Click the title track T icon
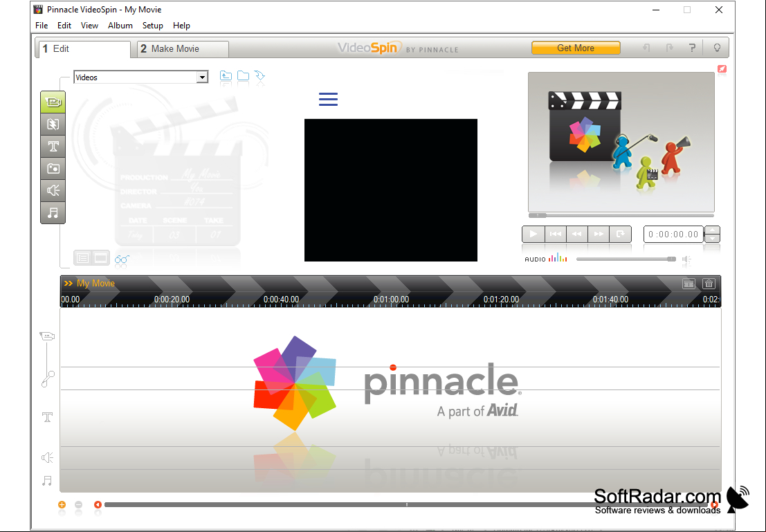 coord(47,416)
